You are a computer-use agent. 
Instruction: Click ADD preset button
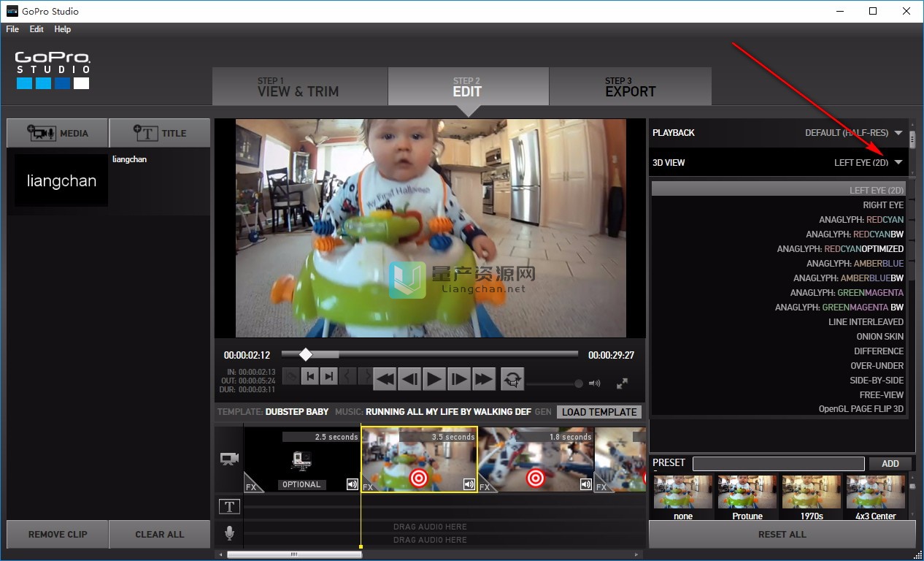click(x=890, y=463)
